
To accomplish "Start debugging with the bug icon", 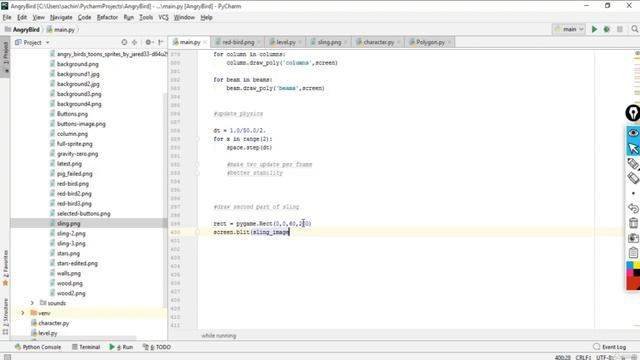I will coord(607,29).
